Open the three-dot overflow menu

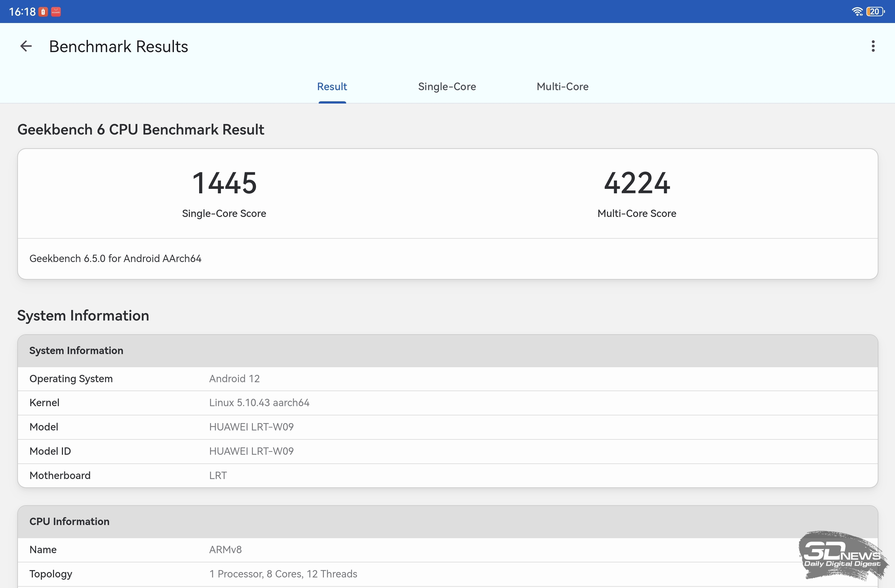pos(873,46)
